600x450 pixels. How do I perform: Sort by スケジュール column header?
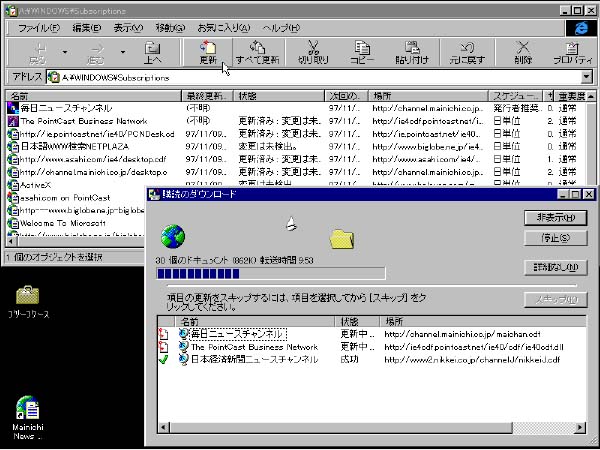coord(516,96)
